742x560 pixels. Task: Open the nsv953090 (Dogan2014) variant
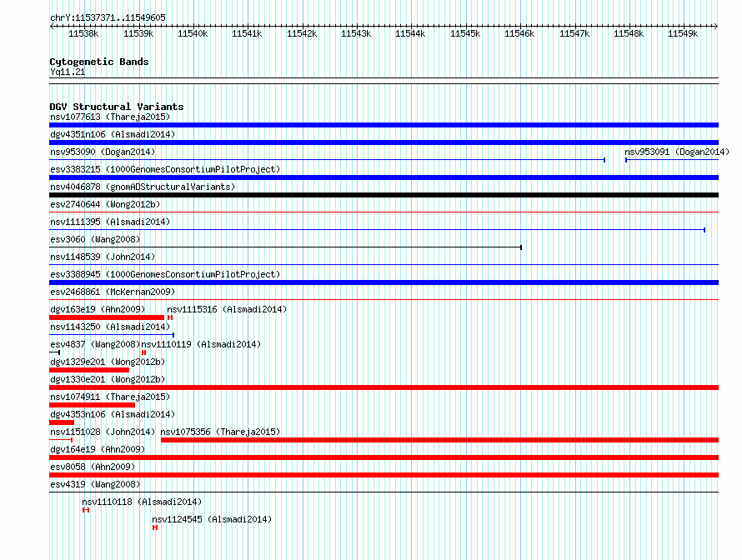pos(103,152)
